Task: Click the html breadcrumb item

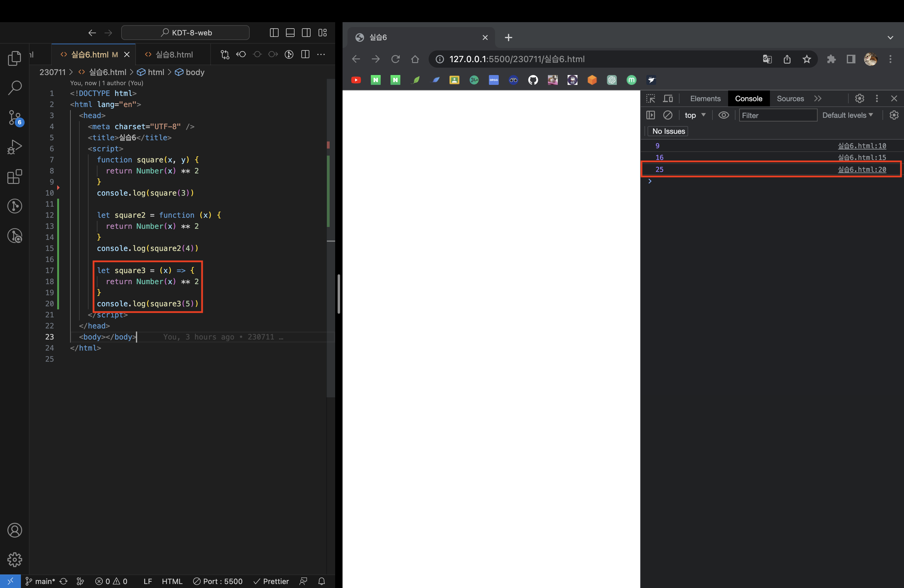Action: [151, 72]
